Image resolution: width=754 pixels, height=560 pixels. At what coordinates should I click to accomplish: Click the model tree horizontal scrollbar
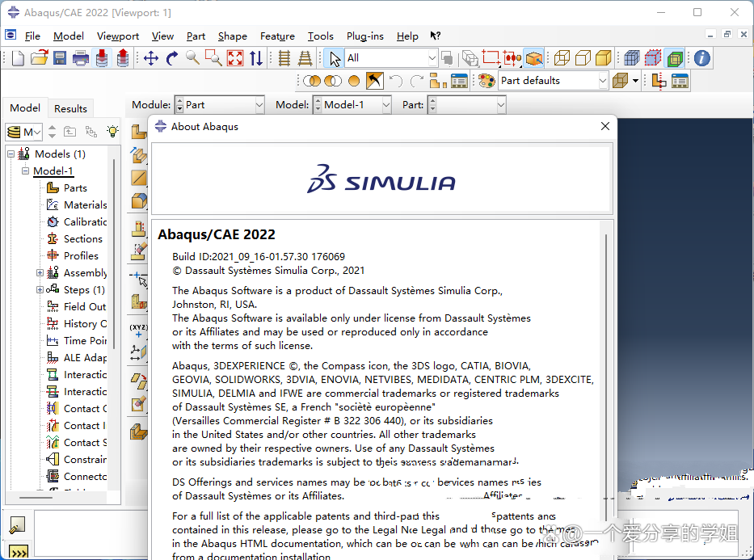[x=36, y=498]
